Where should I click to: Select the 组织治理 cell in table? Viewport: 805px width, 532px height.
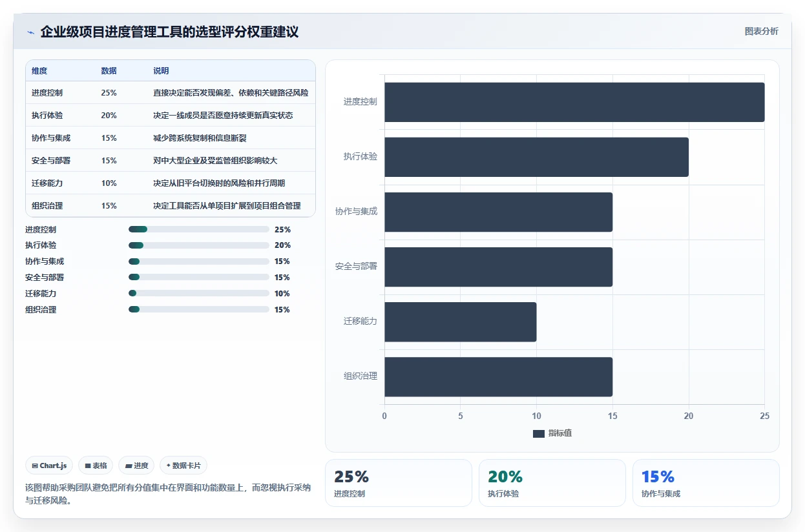pos(47,206)
